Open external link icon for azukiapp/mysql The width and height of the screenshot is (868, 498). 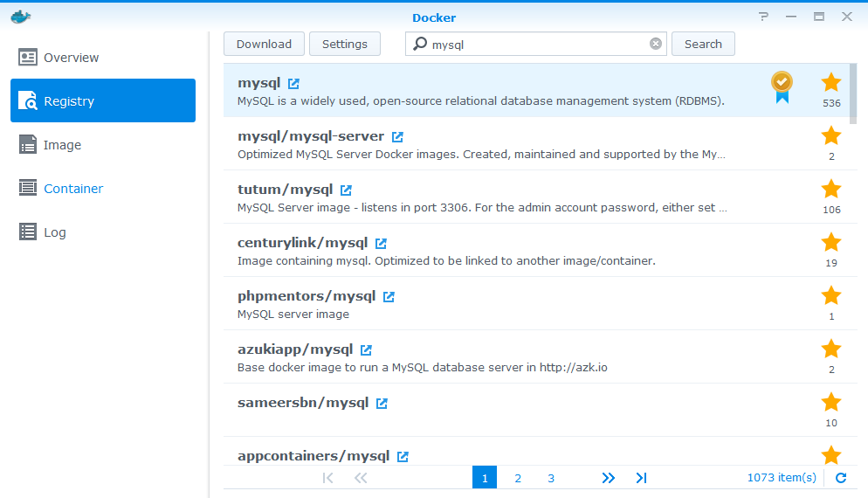(366, 350)
